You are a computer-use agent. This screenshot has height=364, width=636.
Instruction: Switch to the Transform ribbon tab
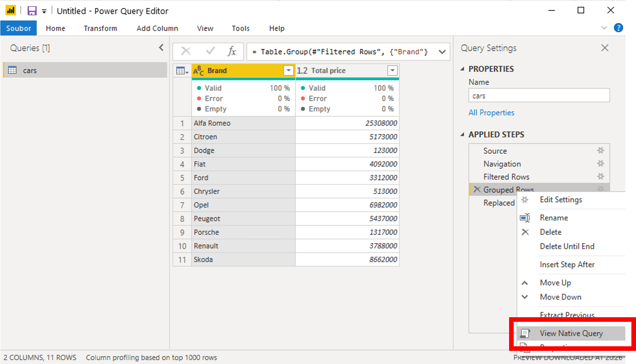[x=100, y=28]
